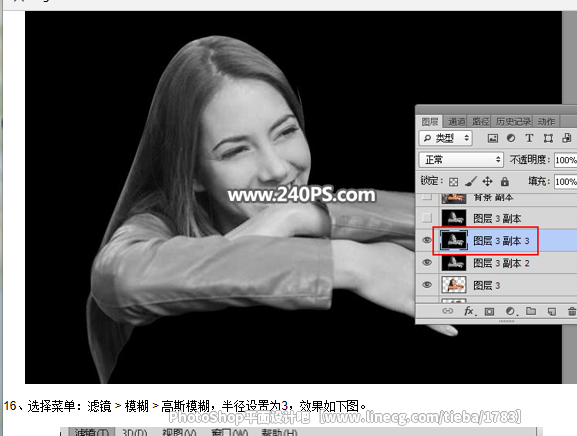Click the 锁定 label
This screenshot has width=577, height=436.
pos(431,181)
